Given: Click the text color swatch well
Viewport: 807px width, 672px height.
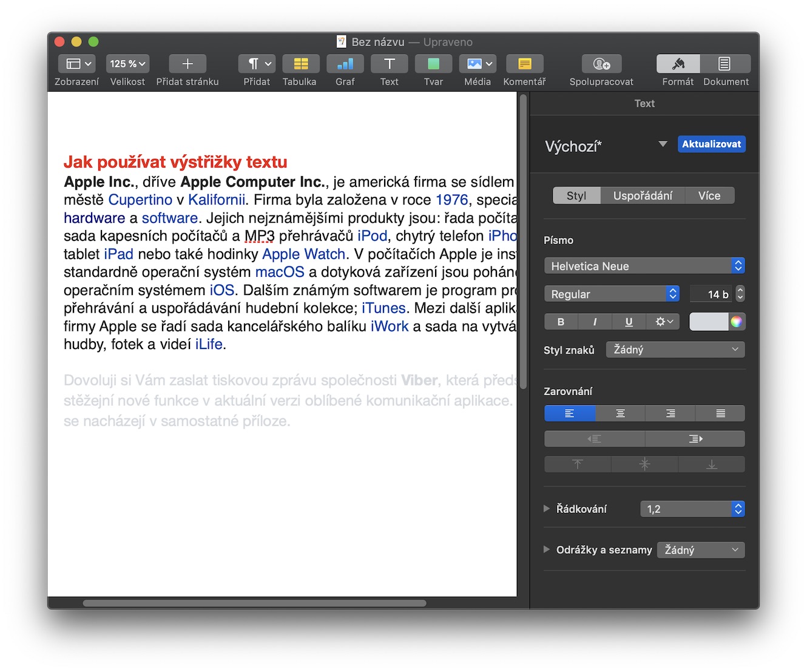Looking at the screenshot, I should (x=709, y=322).
